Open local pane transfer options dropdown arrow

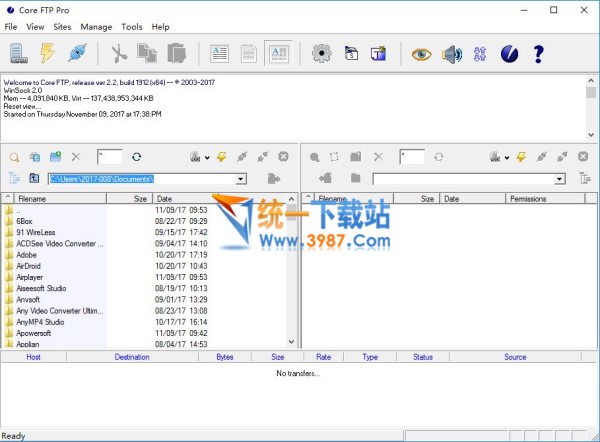click(x=207, y=158)
